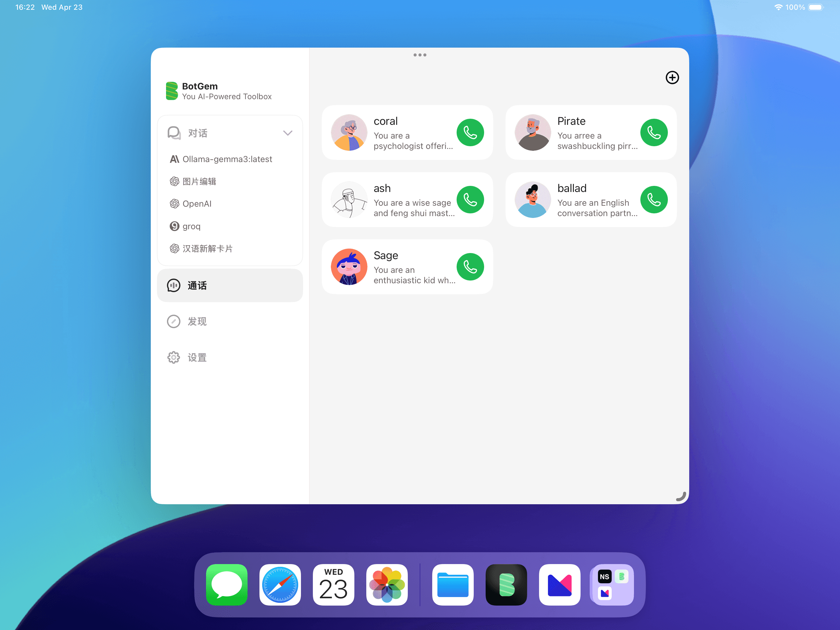Open 设置 settings in sidebar
Viewport: 840px width, 630px height.
tap(197, 357)
